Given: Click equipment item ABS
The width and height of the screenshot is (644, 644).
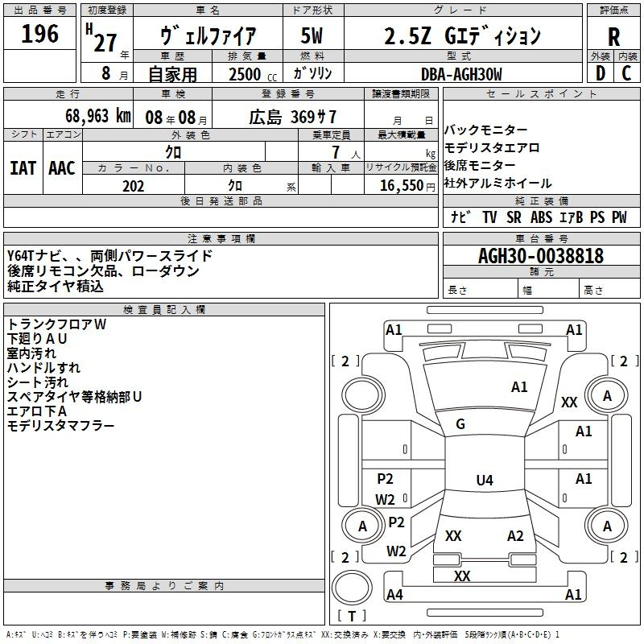Looking at the screenshot, I should tap(541, 217).
